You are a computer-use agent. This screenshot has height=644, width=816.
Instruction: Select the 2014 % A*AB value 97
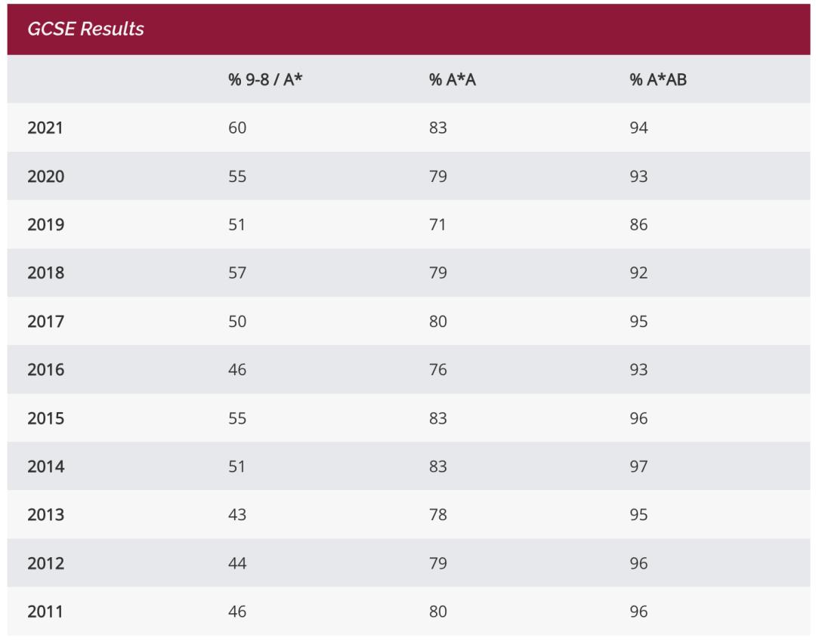pos(638,467)
